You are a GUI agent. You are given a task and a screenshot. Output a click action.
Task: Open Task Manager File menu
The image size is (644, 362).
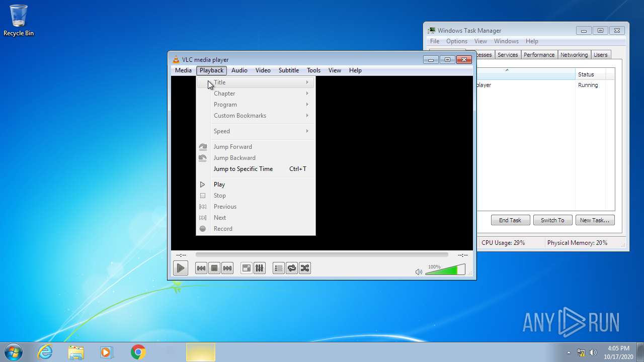click(435, 41)
